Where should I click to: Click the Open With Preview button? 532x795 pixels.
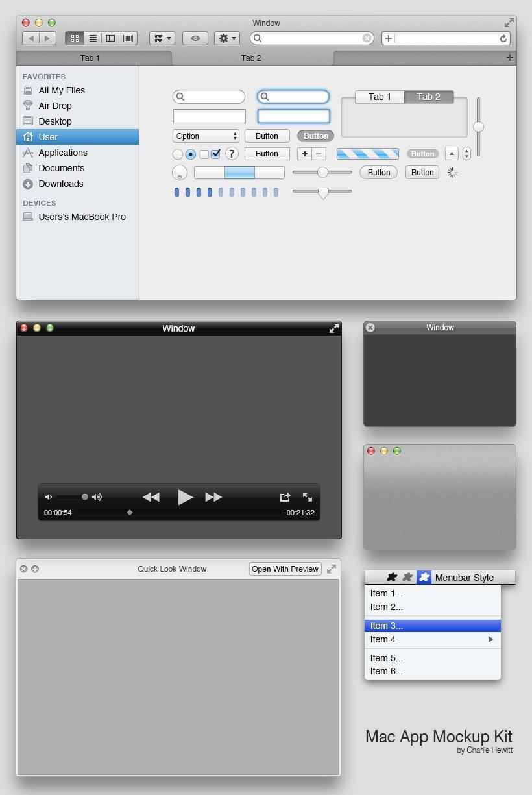(x=285, y=569)
